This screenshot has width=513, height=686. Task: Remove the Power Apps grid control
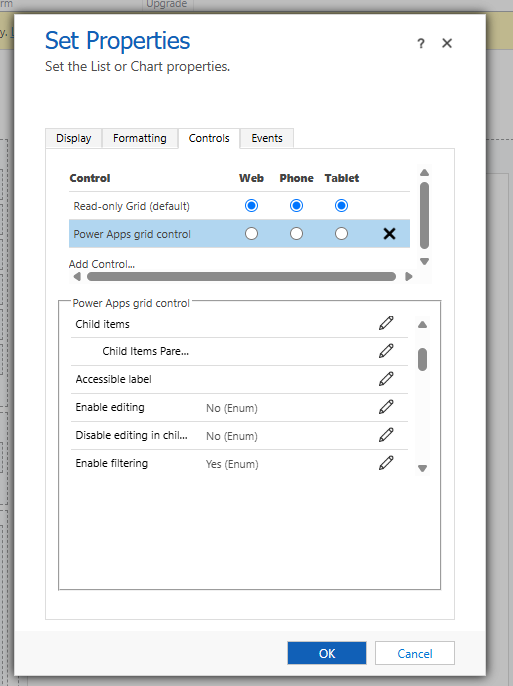click(389, 234)
